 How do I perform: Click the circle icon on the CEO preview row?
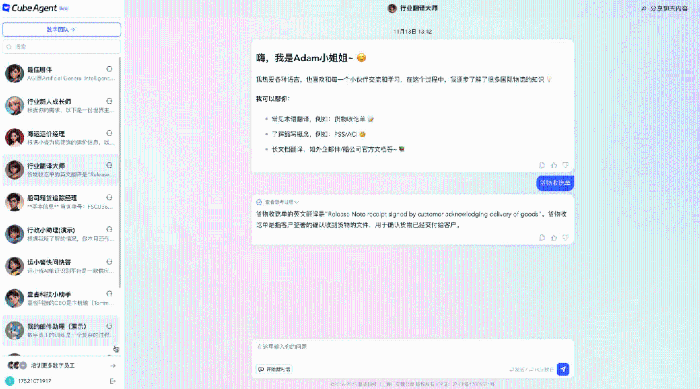[109, 293]
